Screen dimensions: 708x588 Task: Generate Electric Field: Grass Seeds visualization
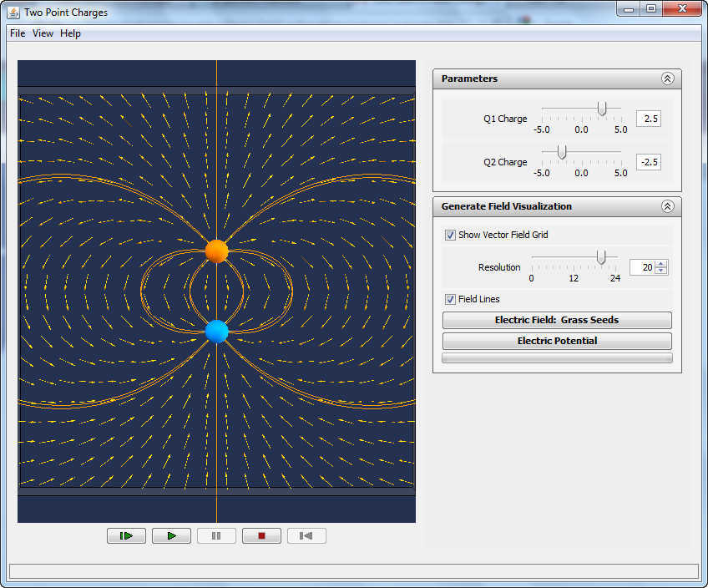557,320
